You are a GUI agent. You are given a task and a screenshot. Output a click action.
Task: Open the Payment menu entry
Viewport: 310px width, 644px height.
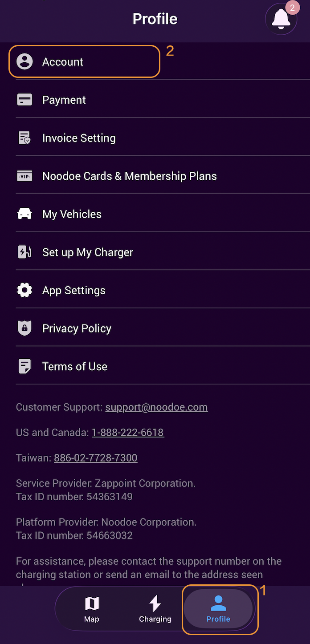(64, 100)
